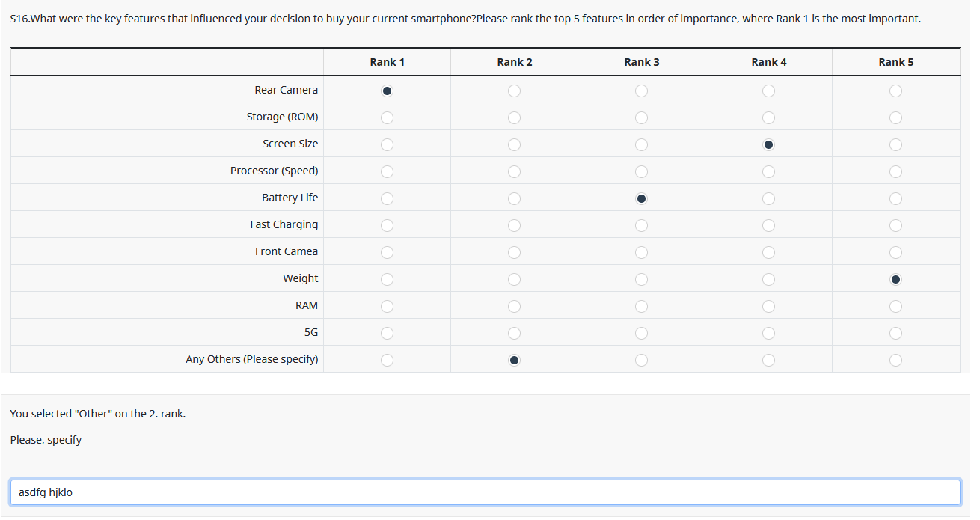Select Rank 5 for 5G

(x=895, y=334)
